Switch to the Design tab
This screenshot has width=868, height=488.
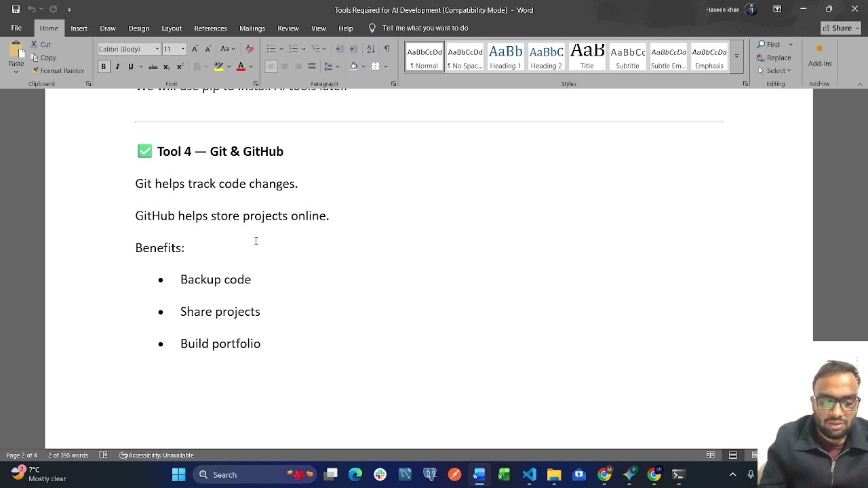pos(138,28)
